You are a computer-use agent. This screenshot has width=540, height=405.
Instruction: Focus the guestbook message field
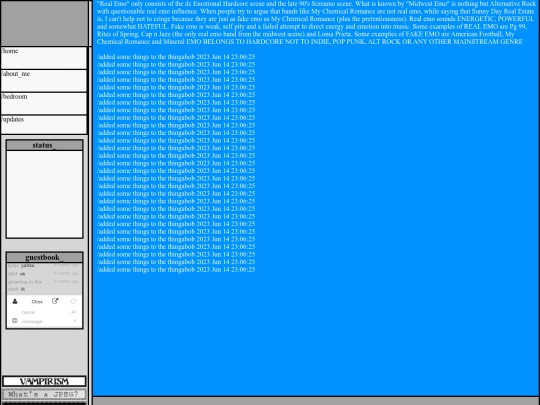[x=46, y=321]
